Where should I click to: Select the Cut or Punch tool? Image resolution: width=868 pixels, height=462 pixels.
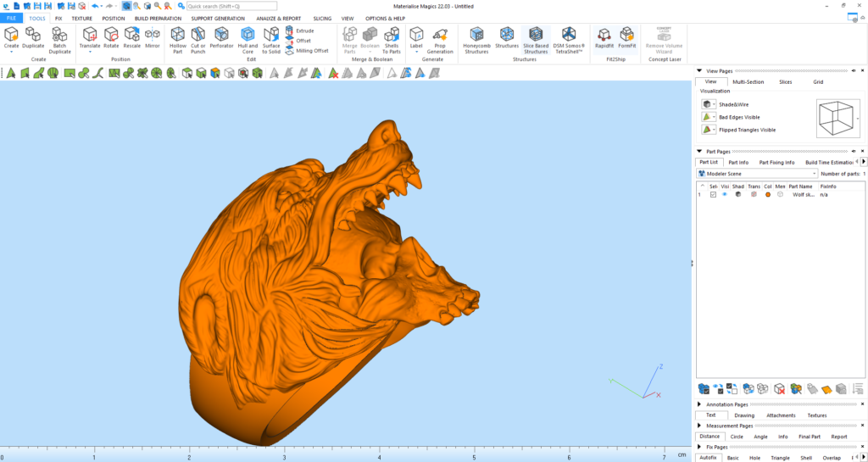198,41
